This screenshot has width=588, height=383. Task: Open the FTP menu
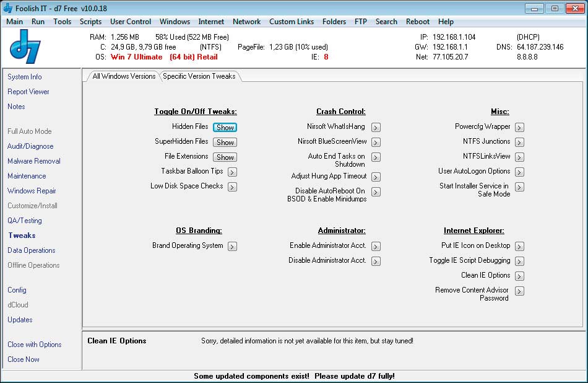tap(361, 22)
